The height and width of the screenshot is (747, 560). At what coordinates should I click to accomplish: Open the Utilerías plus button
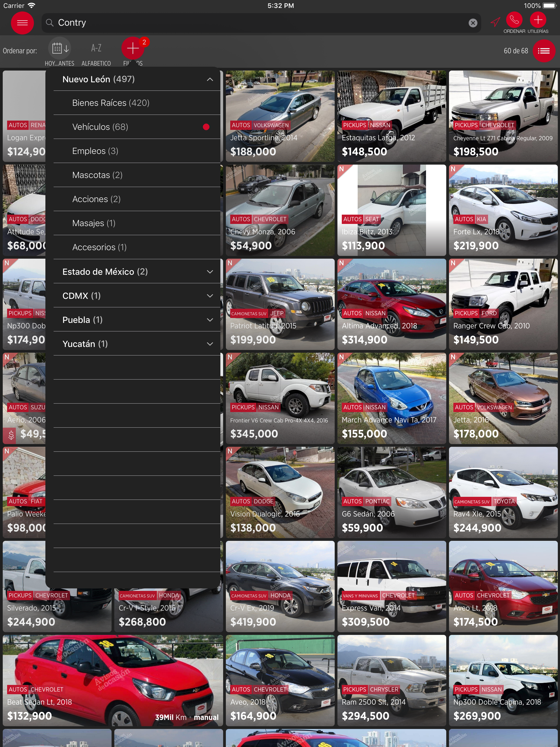coord(538,20)
